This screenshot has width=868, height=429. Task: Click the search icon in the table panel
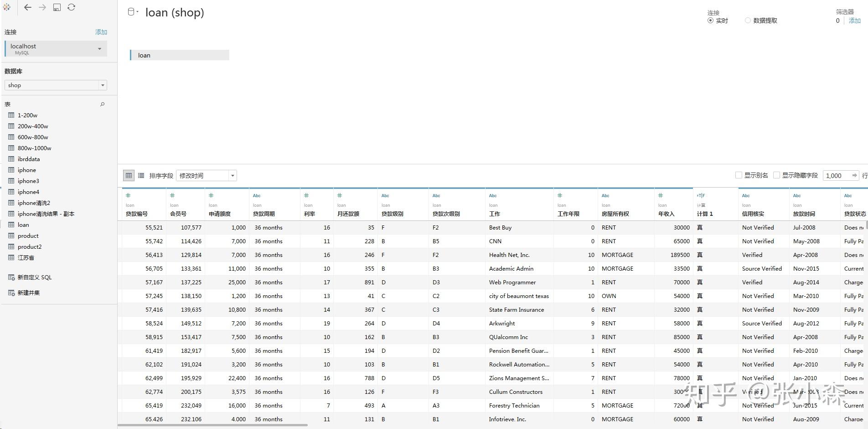coord(103,104)
